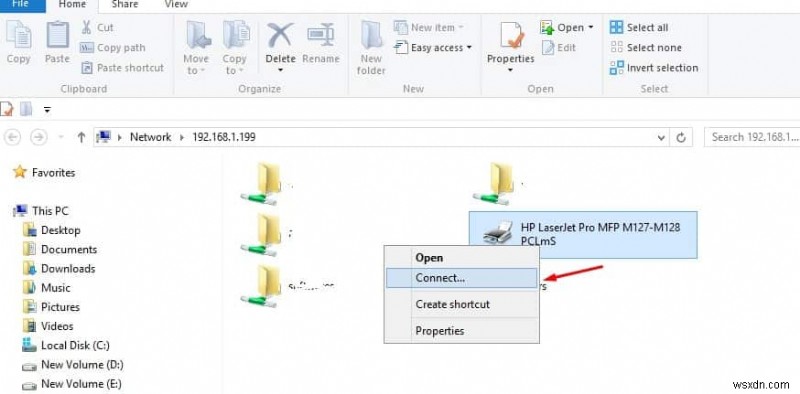Click the New folder icon
The width and height of the screenshot is (800, 394).
(x=371, y=36)
